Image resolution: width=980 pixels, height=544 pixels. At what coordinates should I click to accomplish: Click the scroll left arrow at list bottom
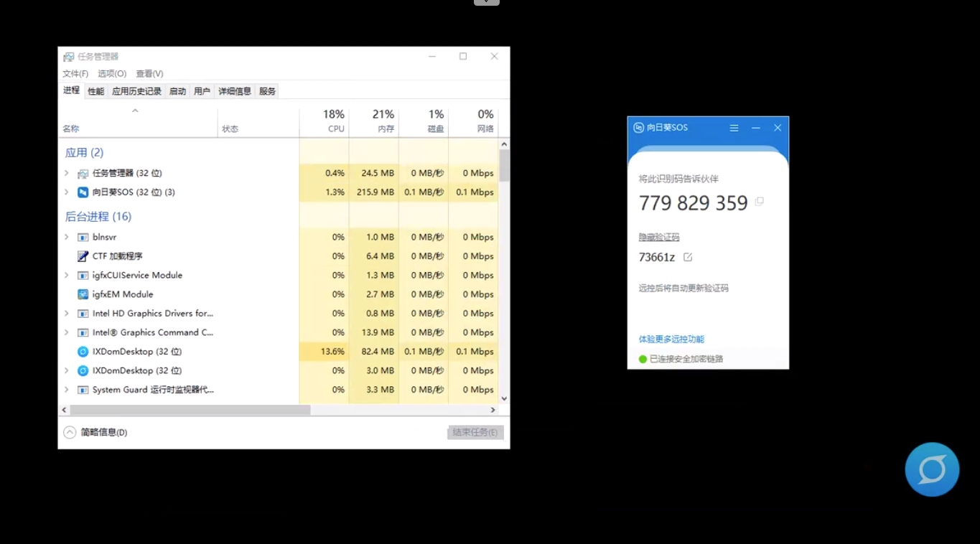64,410
